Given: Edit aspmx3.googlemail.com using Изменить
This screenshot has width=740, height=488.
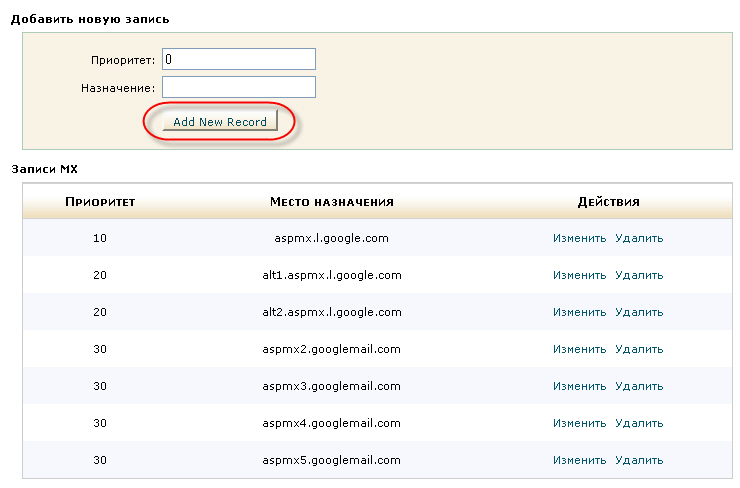Looking at the screenshot, I should (579, 386).
